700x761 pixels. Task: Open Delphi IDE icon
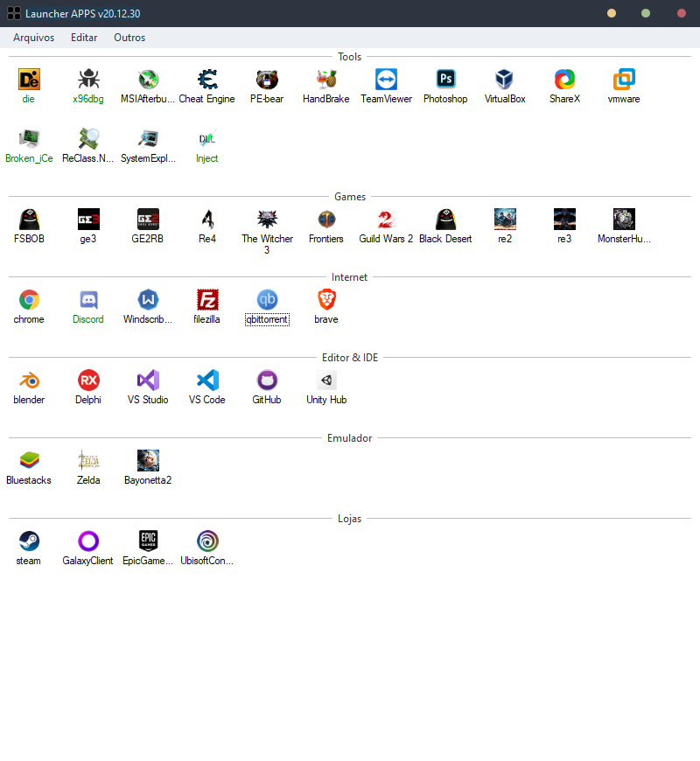[x=88, y=380]
